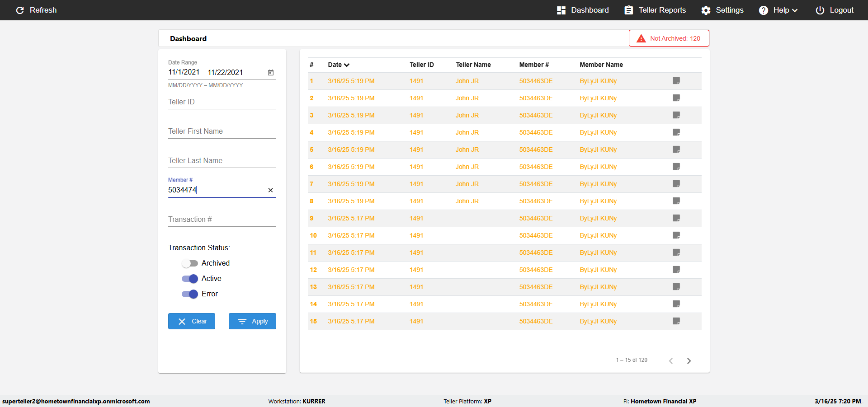This screenshot has height=407, width=868.
Task: Go to next page of results
Action: 689,360
